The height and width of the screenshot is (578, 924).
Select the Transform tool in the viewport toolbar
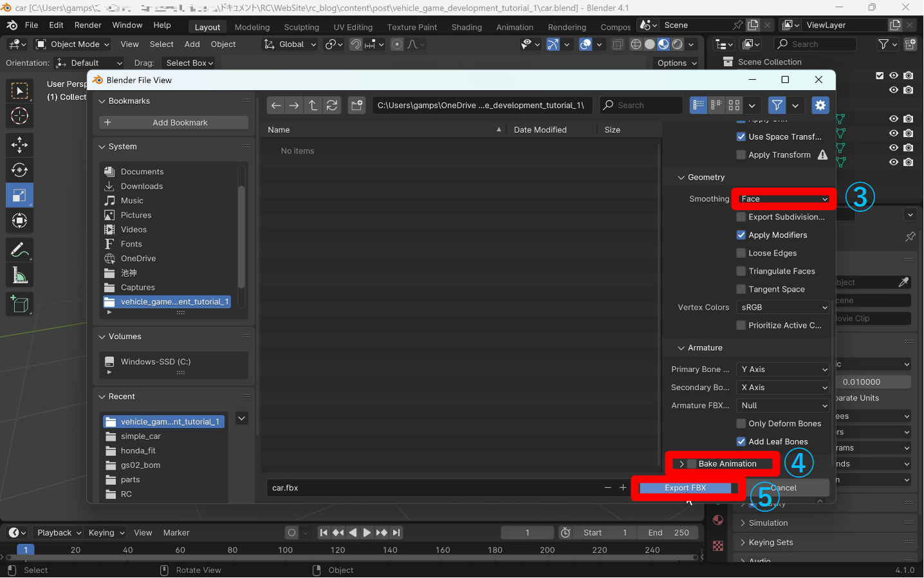[19, 220]
